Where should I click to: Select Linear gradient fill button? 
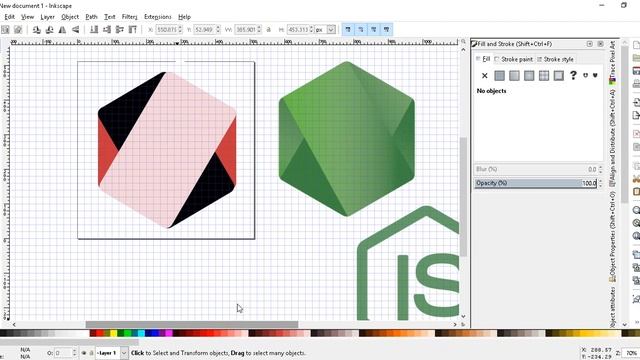click(x=514, y=76)
